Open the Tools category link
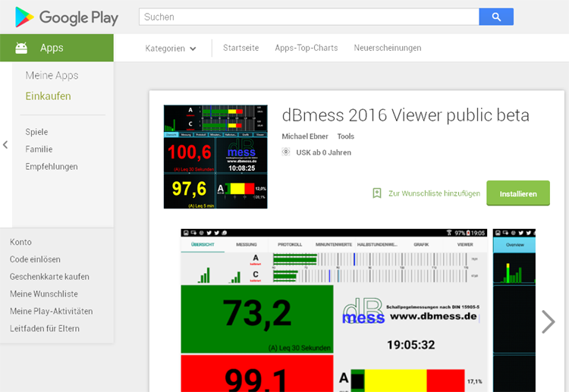Screen dimensions: 569x392 click(345, 136)
